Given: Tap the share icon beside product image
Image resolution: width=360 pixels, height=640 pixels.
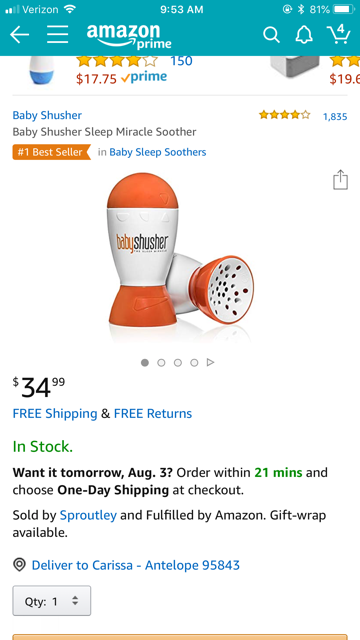Looking at the screenshot, I should point(340,180).
